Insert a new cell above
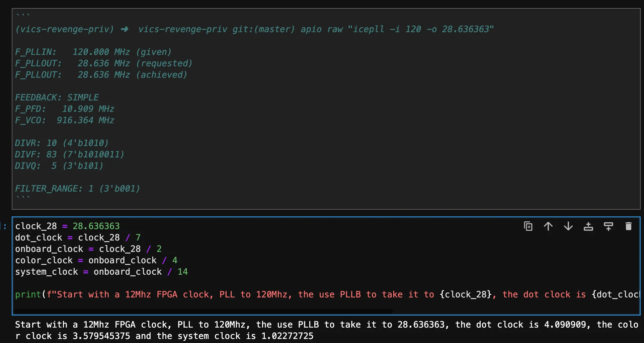 [x=588, y=226]
